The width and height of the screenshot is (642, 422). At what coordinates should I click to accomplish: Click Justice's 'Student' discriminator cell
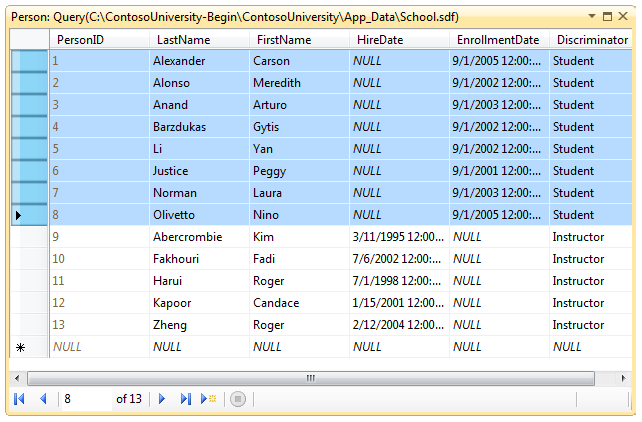591,171
